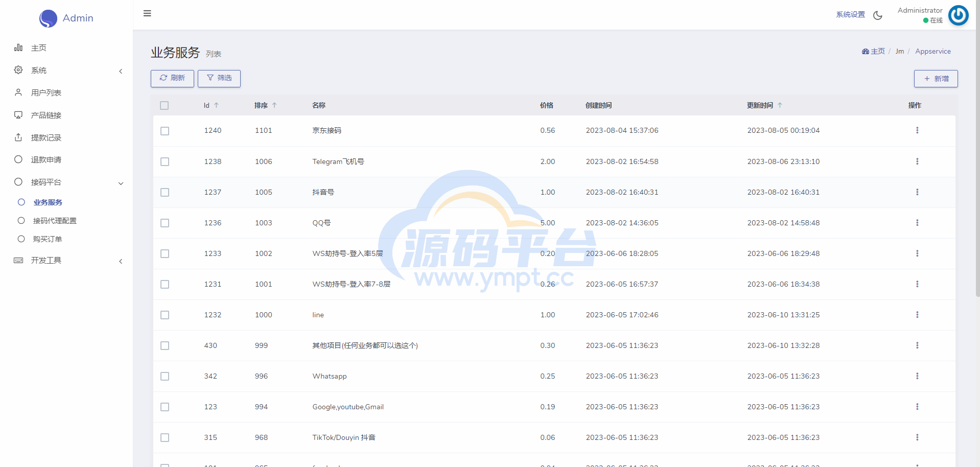980x467 pixels.
Task: Check the row for Whatsapp
Action: (x=165, y=377)
